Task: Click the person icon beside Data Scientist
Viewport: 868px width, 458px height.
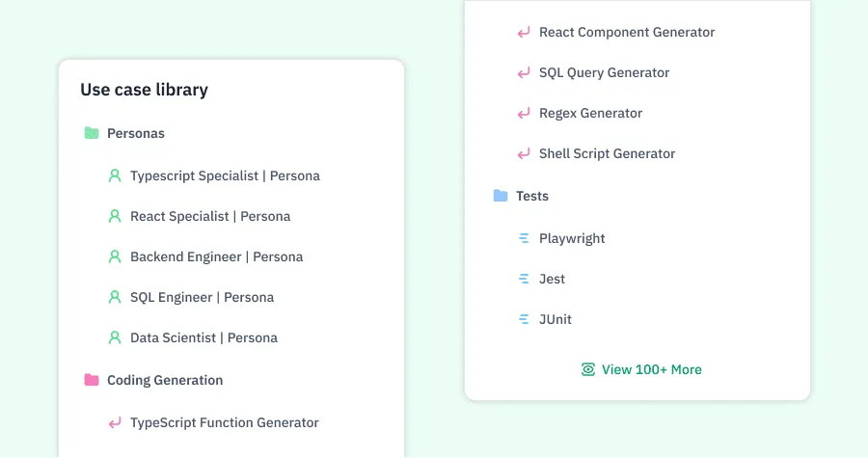Action: (115, 337)
